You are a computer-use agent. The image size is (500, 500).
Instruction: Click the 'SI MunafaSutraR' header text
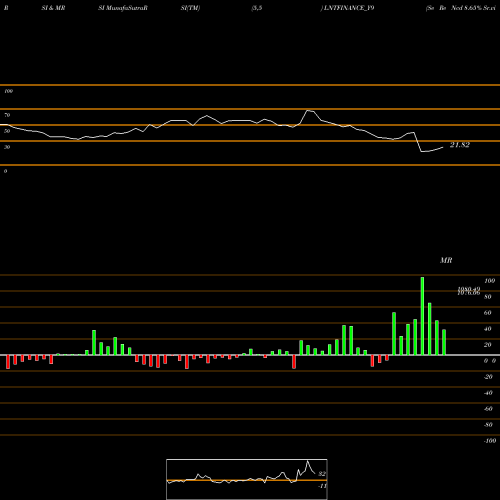(x=123, y=8)
